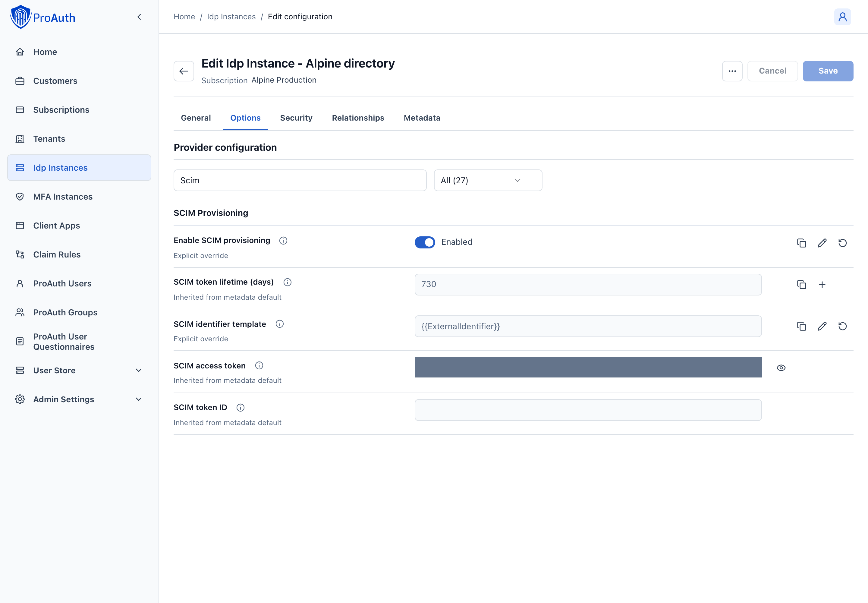The width and height of the screenshot is (868, 603).
Task: Expand the Admin Settings menu
Action: coord(79,399)
